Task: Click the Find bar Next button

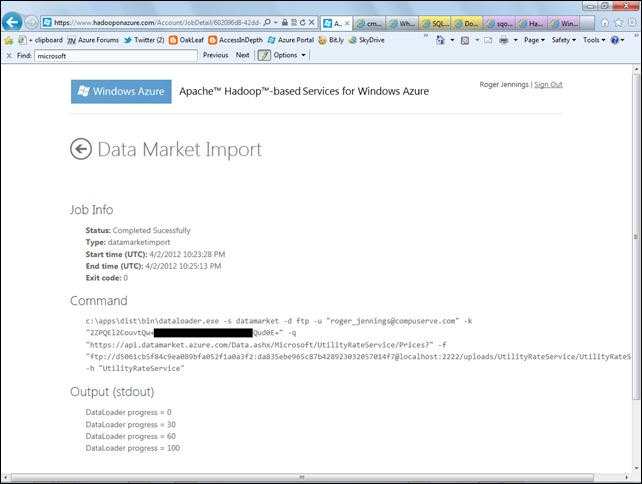Action: [x=242, y=55]
